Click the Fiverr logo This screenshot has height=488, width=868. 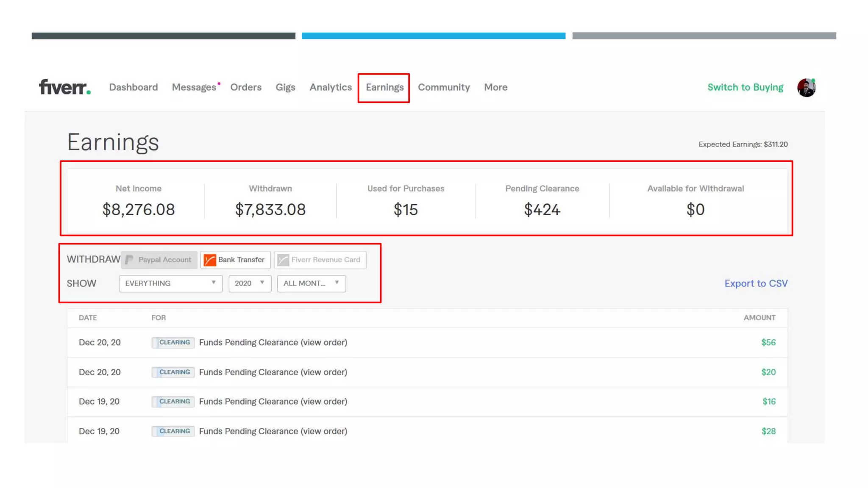pos(64,87)
